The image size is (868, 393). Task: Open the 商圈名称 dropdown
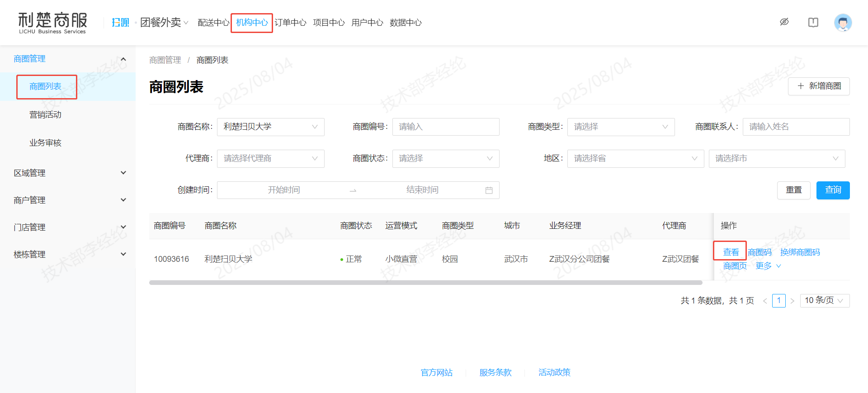pyautogui.click(x=270, y=127)
